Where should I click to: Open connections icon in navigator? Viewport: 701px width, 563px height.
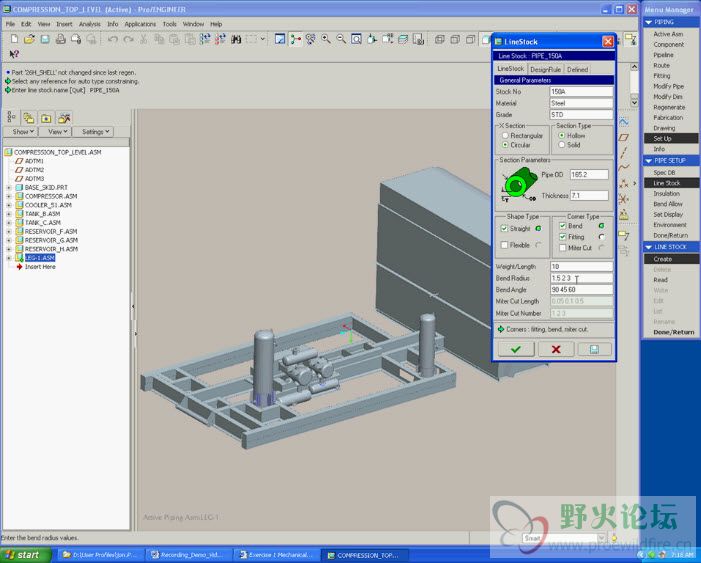tap(64, 118)
